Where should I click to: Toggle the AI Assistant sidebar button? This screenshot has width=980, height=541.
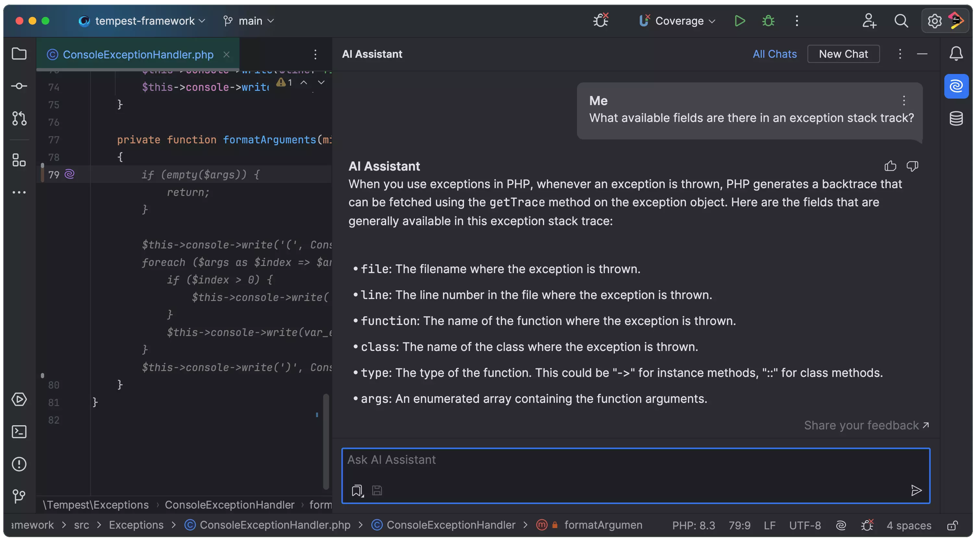click(x=956, y=86)
